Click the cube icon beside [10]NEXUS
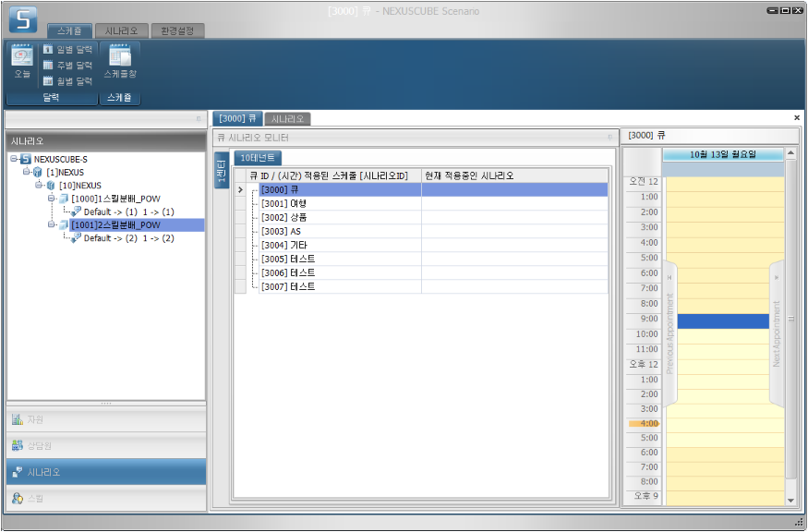The height and width of the screenshot is (532, 808). click(51, 185)
